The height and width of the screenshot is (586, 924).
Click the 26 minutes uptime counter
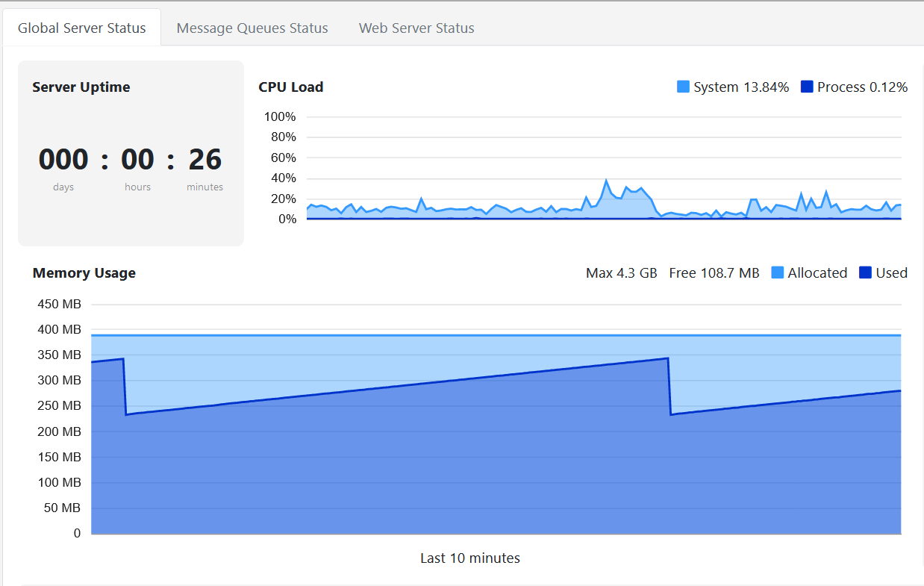pyautogui.click(x=205, y=160)
